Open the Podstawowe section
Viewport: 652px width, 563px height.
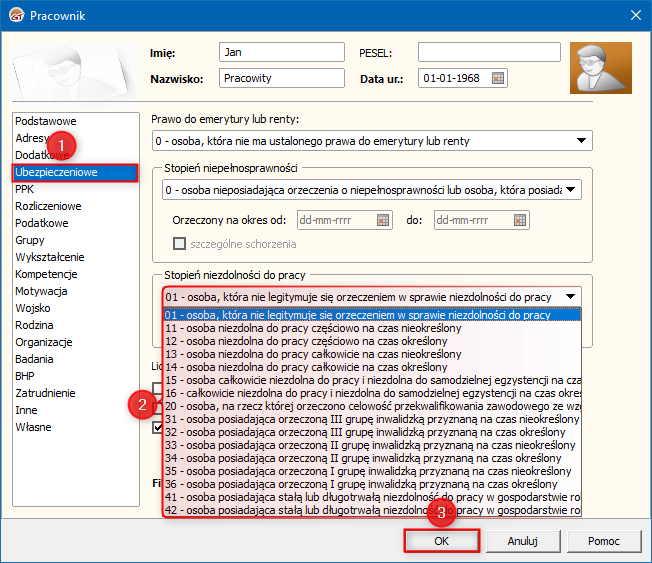coord(75,121)
